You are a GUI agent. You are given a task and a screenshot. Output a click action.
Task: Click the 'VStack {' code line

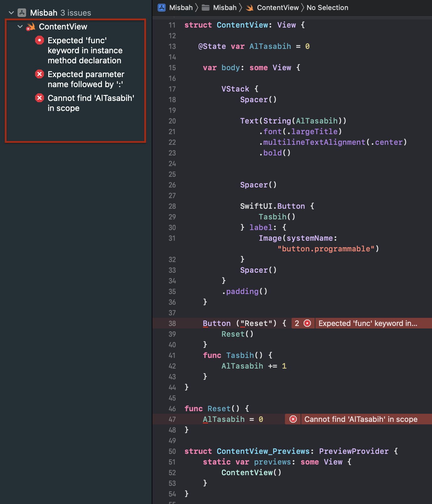click(240, 89)
